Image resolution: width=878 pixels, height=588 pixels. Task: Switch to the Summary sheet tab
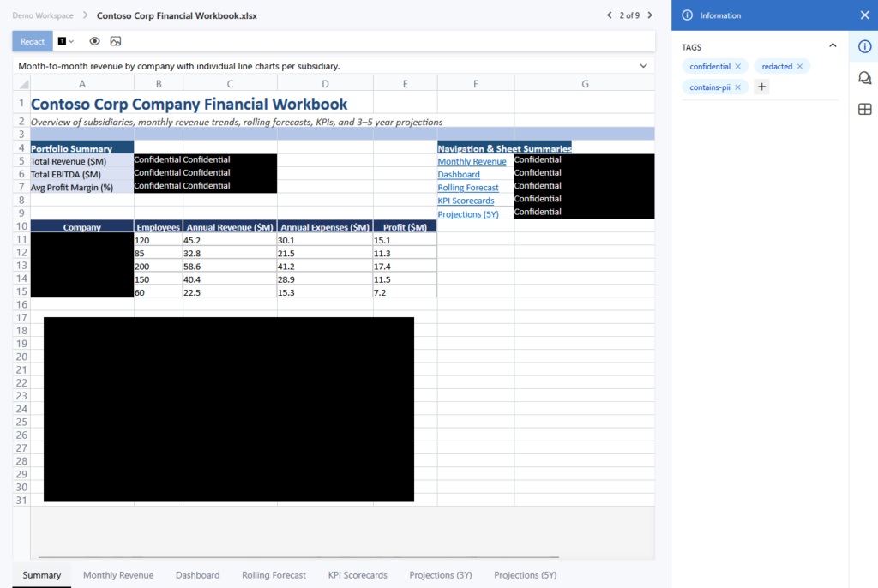[42, 575]
